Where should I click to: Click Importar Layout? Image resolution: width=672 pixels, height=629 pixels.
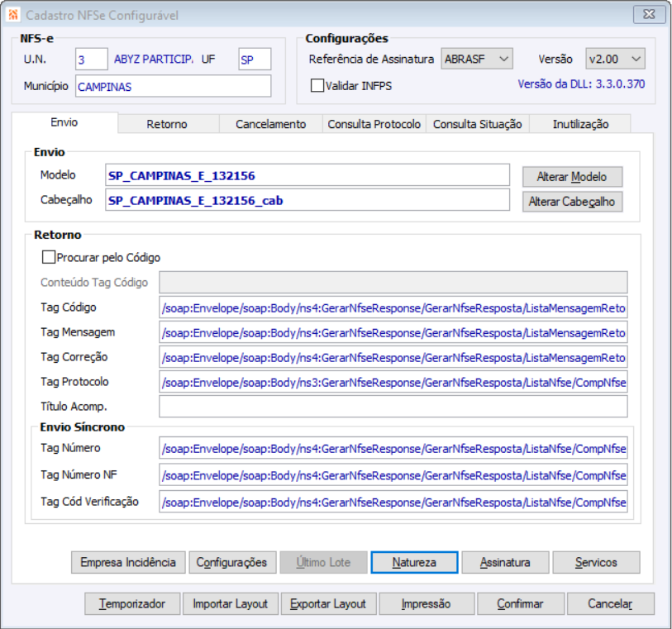click(230, 603)
